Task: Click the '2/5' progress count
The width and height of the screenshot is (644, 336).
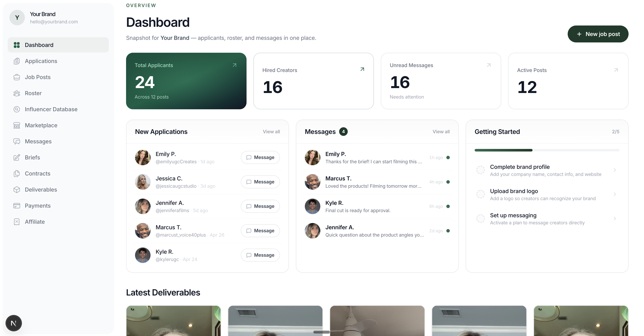Action: coord(615,132)
